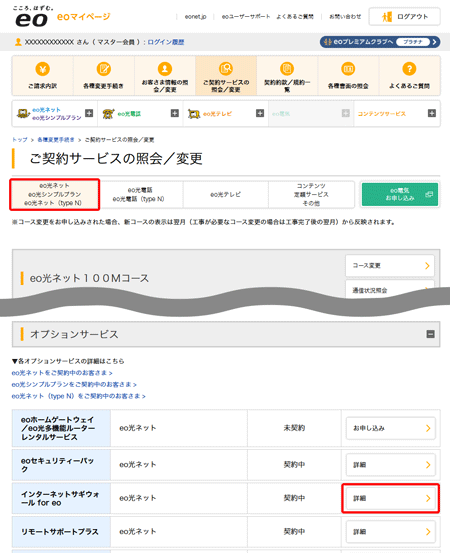Open eoプレミアムクラブへ banner

click(380, 42)
